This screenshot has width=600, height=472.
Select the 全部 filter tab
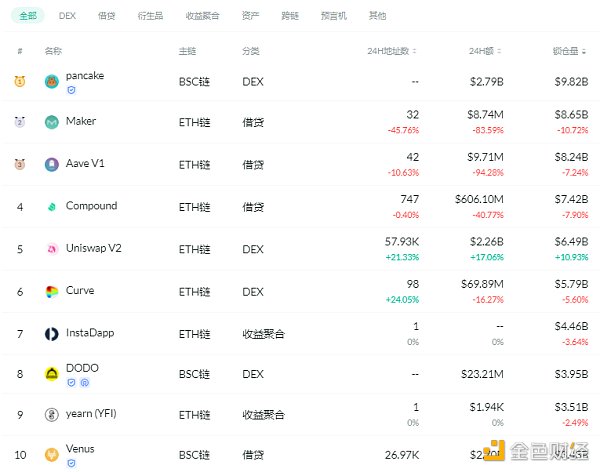click(27, 16)
